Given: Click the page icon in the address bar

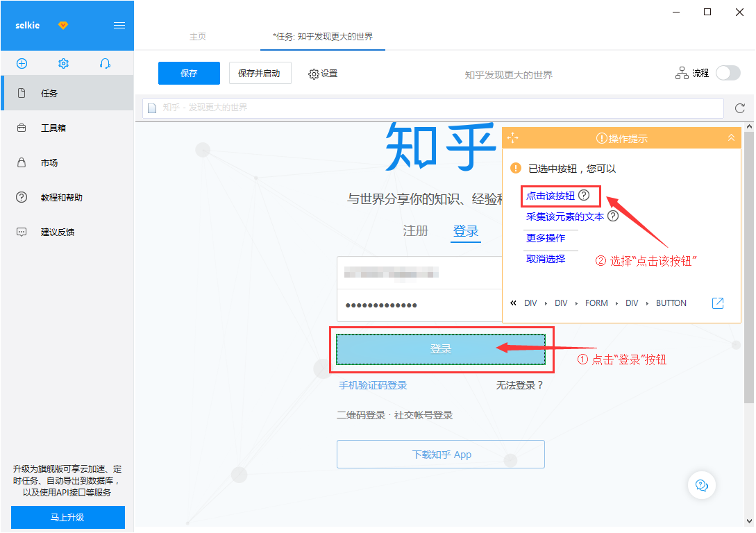Looking at the screenshot, I should point(152,108).
